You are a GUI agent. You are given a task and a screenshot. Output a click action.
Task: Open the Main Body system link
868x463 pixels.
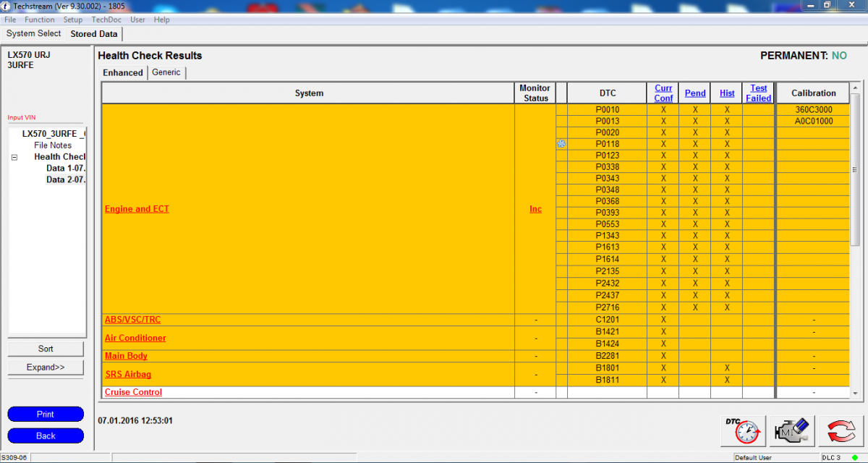[x=126, y=356]
